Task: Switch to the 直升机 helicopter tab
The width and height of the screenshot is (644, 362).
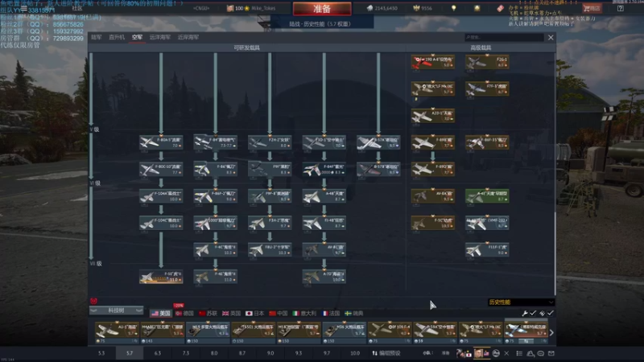Action: (117, 37)
